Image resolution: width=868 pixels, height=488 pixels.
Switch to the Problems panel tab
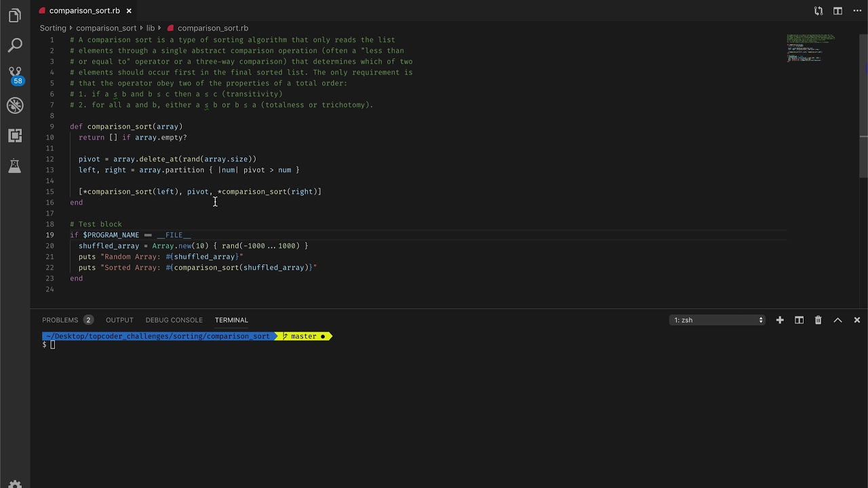[x=60, y=320]
